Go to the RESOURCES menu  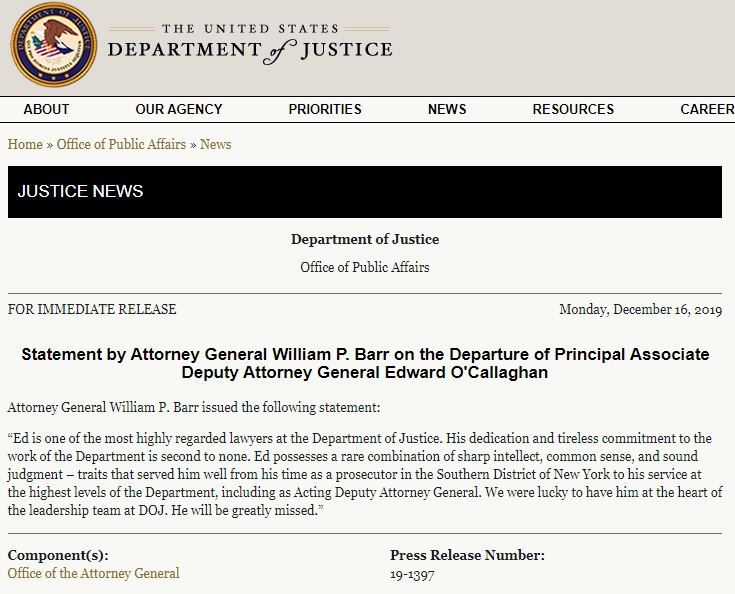pyautogui.click(x=573, y=109)
